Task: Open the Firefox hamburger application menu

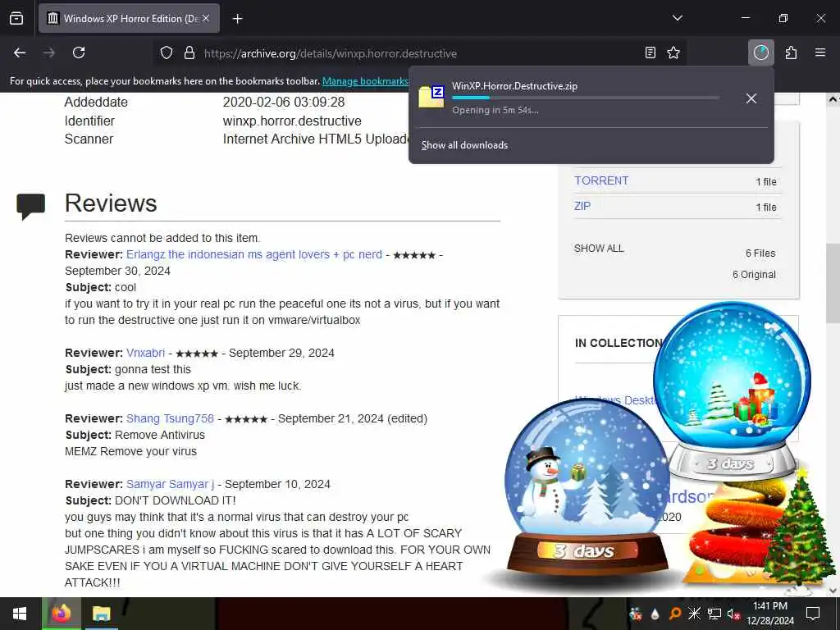Action: click(820, 52)
